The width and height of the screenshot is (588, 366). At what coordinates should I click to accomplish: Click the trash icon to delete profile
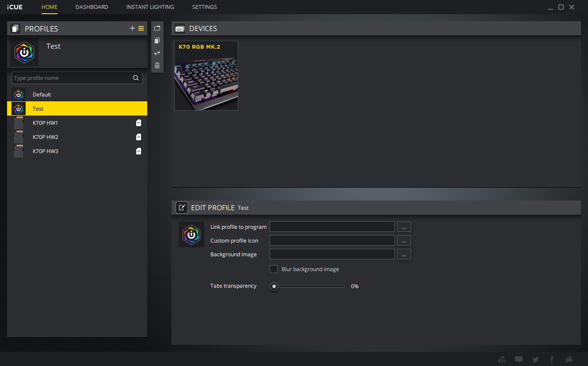(x=157, y=65)
